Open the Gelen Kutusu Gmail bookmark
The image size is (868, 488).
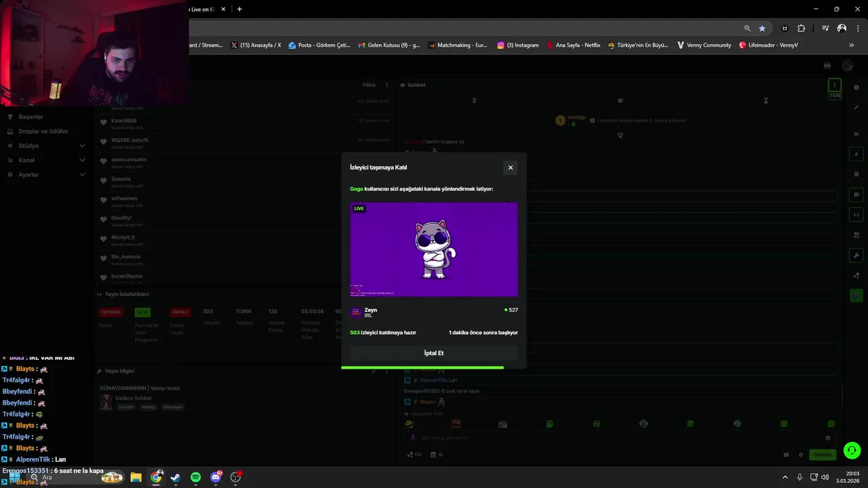pyautogui.click(x=389, y=45)
